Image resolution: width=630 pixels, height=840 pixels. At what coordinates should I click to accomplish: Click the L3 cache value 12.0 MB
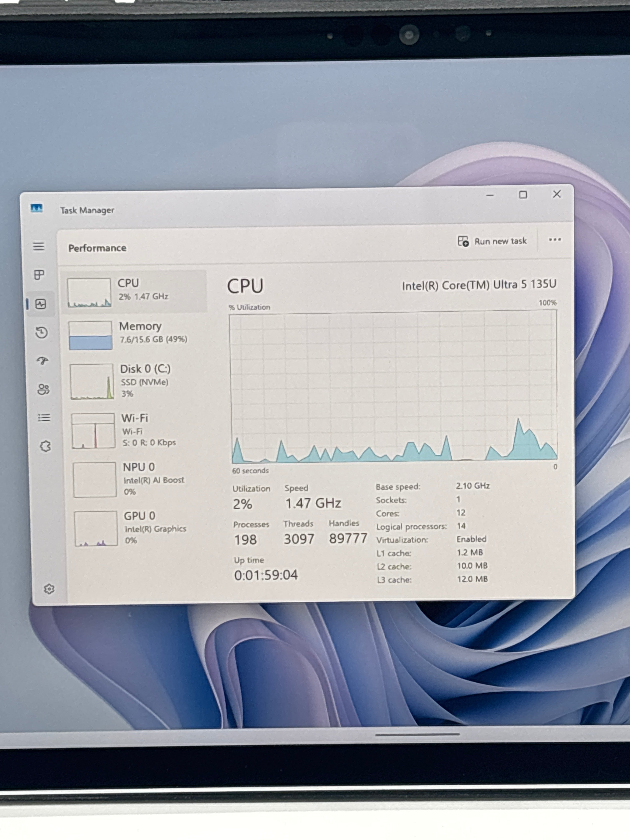point(472,579)
